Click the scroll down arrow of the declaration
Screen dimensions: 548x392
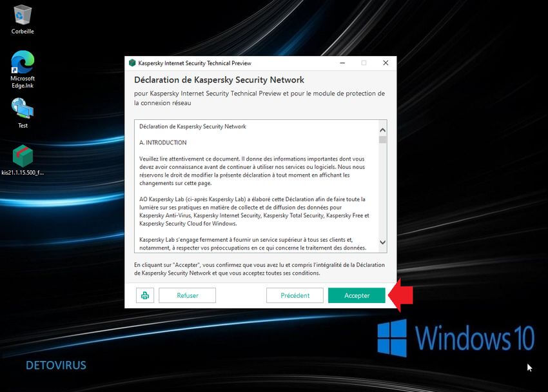pos(383,242)
